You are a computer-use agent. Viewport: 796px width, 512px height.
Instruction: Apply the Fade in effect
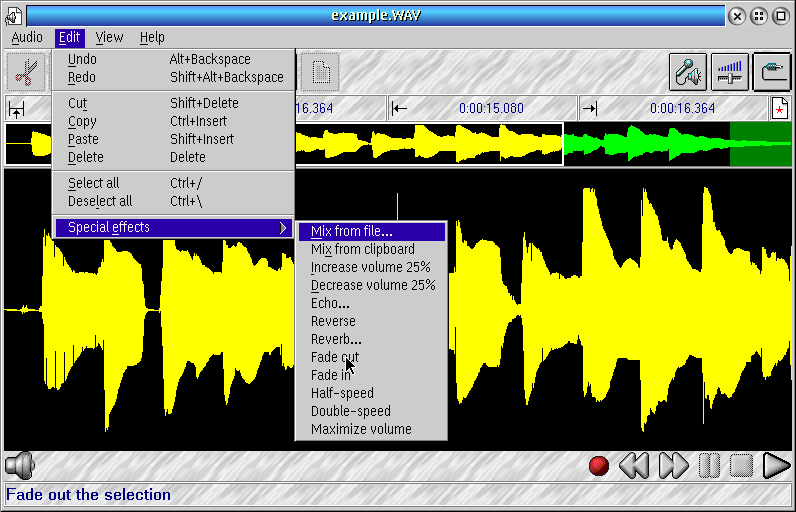[372, 376]
